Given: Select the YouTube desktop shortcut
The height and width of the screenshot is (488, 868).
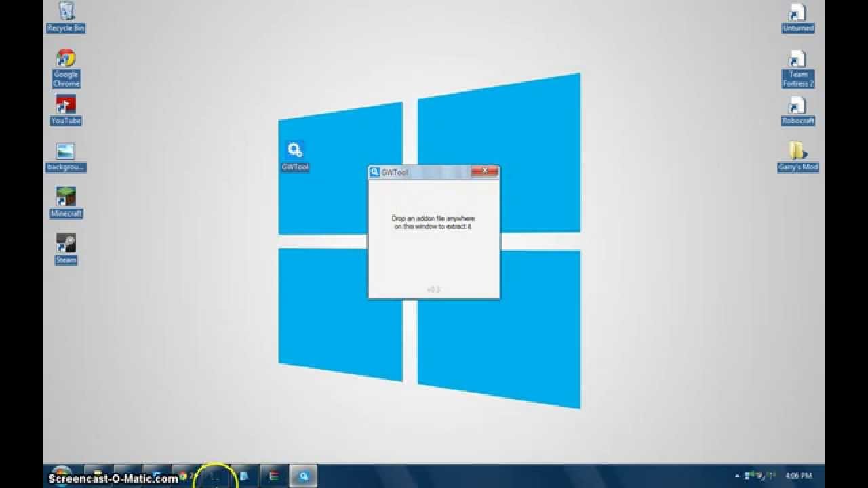Looking at the screenshot, I should [x=66, y=110].
